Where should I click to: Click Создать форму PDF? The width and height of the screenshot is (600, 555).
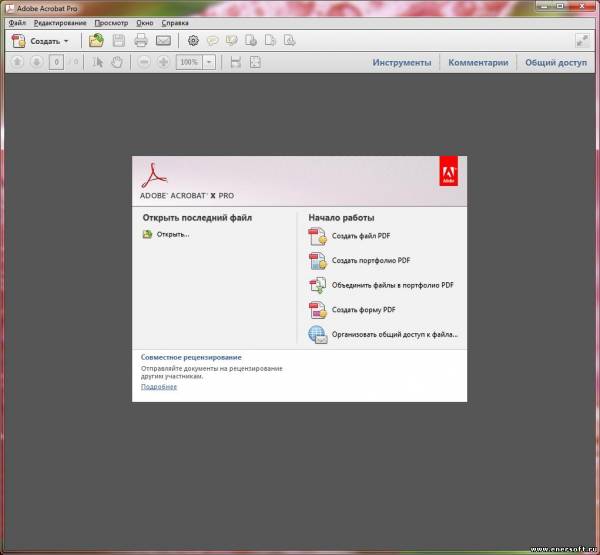[364, 310]
